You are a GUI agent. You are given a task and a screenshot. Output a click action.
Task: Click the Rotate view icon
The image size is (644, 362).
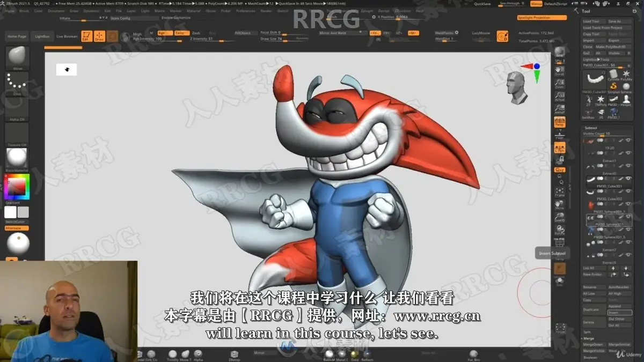(560, 230)
